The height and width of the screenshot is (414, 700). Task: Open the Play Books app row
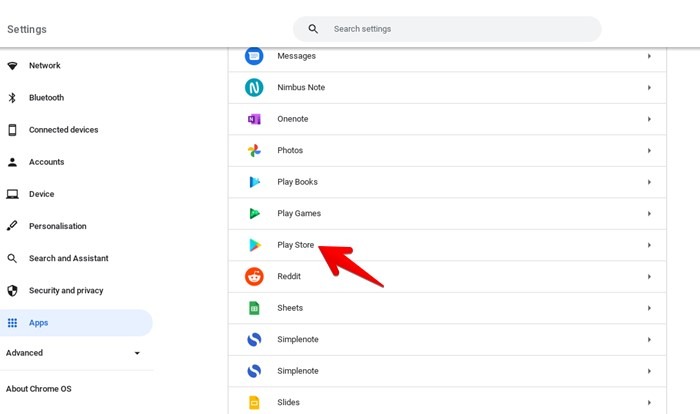point(447,182)
